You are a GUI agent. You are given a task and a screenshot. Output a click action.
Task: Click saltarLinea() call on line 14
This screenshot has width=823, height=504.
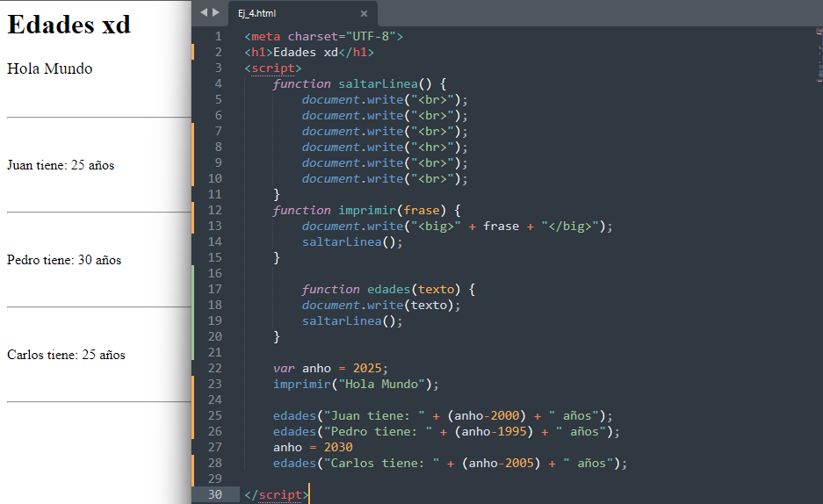(352, 242)
